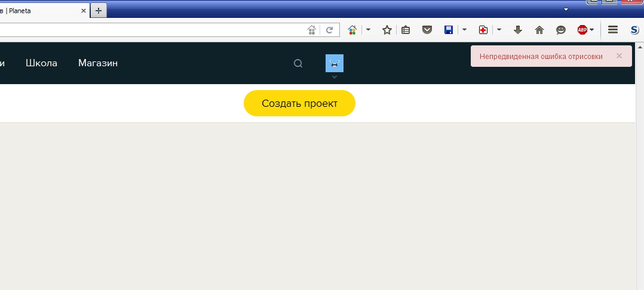Click the colorful house toolbar icon
Screen dimensions: 644x290
click(352, 29)
